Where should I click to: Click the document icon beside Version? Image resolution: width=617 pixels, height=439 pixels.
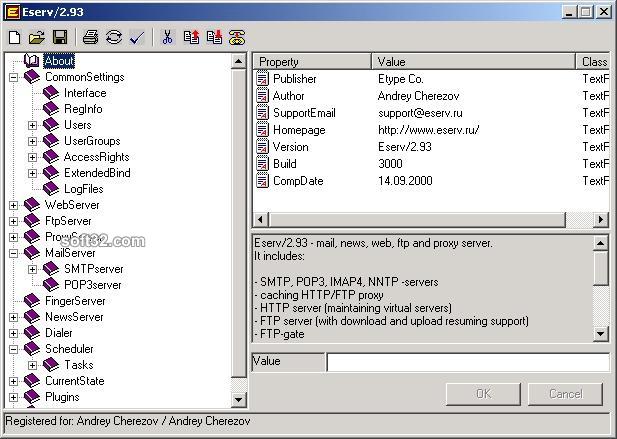(262, 147)
